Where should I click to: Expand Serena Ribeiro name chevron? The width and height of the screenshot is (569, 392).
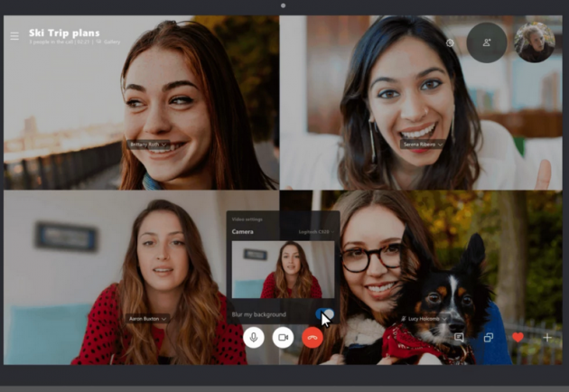440,145
